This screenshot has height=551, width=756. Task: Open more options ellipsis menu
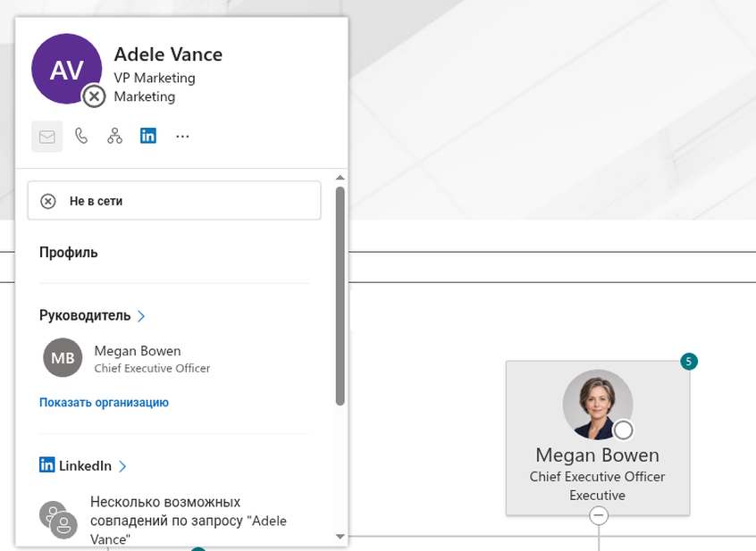[x=182, y=137]
